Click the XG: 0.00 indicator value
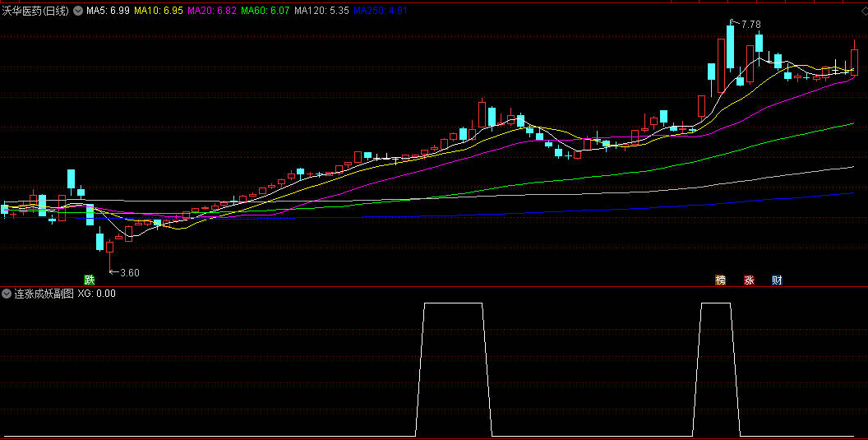Image resolution: width=868 pixels, height=440 pixels. 96,293
